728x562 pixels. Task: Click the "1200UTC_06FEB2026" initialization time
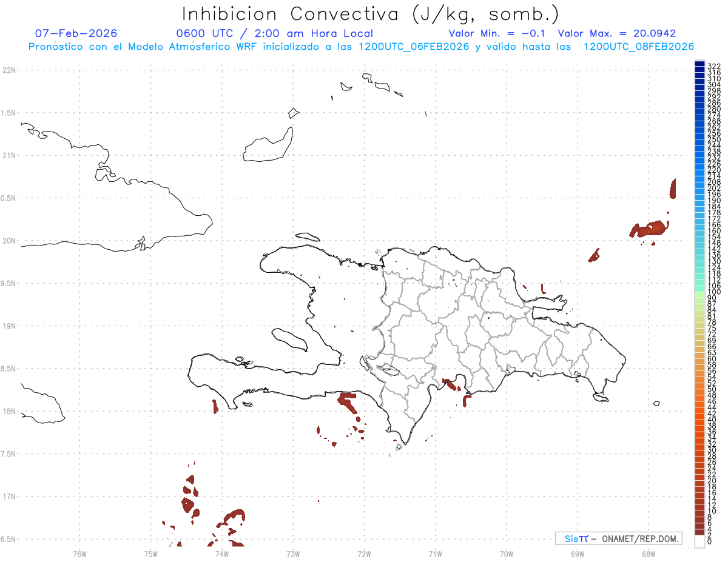414,47
